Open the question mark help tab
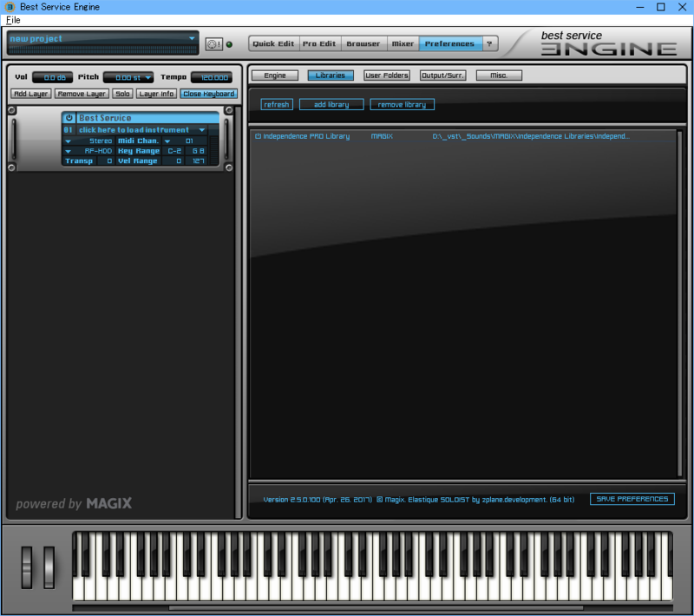The height and width of the screenshot is (616, 694). coord(489,43)
